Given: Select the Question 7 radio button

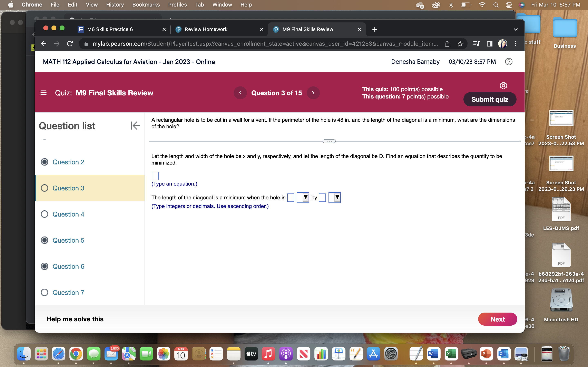Looking at the screenshot, I should click(45, 293).
